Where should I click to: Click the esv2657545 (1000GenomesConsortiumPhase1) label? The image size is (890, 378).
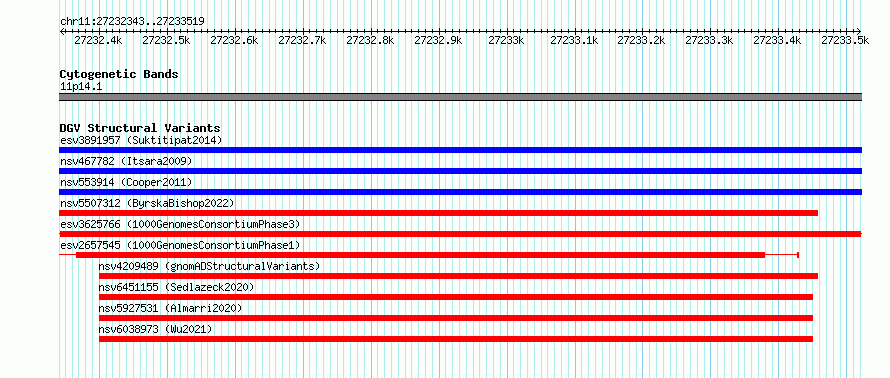click(x=180, y=245)
